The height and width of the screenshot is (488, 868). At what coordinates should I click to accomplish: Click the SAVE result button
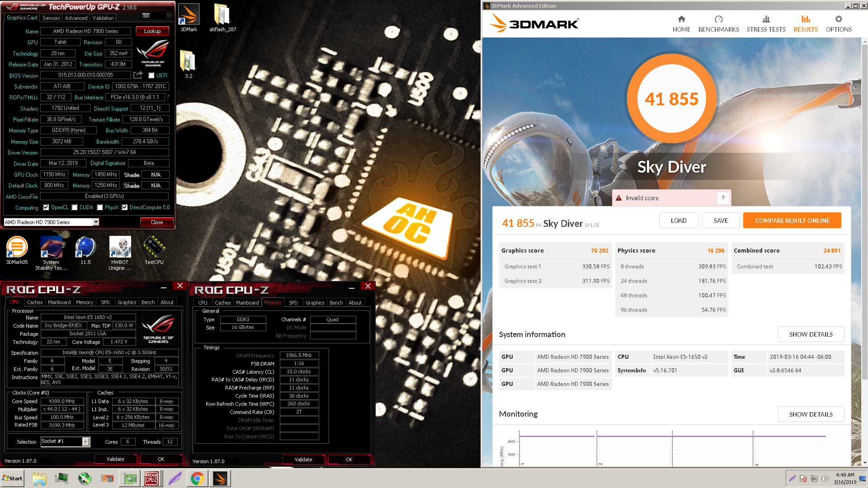[721, 221]
